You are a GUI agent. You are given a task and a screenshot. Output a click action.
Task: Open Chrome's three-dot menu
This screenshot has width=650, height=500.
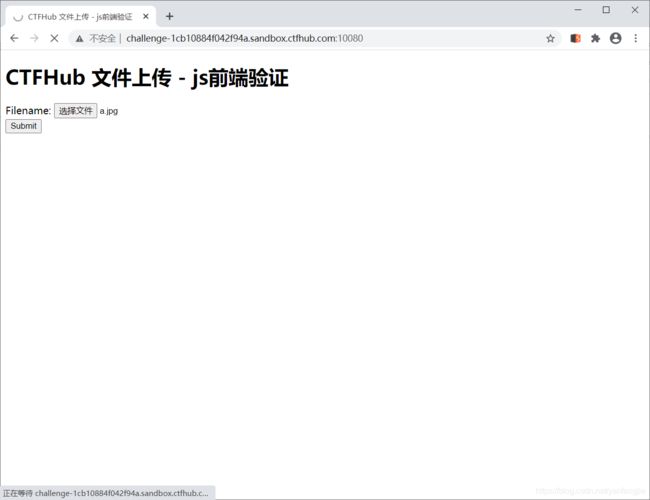(x=635, y=39)
